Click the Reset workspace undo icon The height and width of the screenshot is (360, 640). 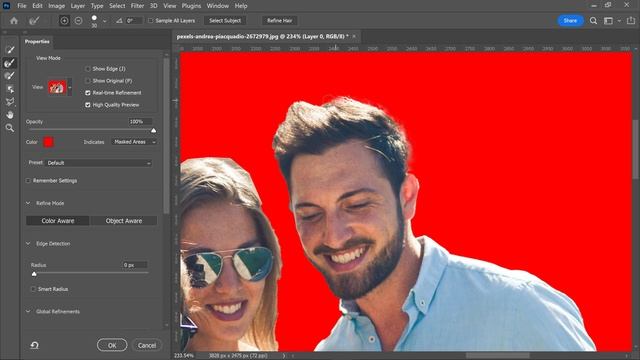click(x=35, y=345)
